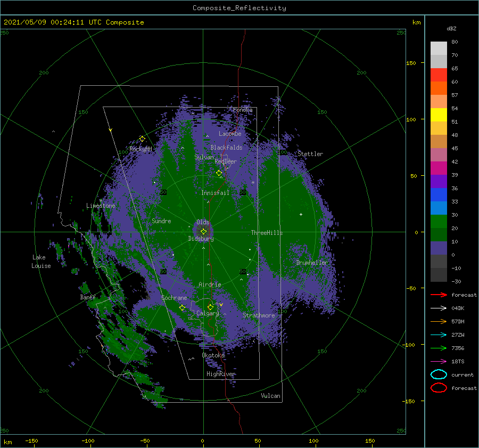Click the yellow diamond marker near RockyMH
The width and height of the screenshot is (479, 448).
(x=142, y=139)
